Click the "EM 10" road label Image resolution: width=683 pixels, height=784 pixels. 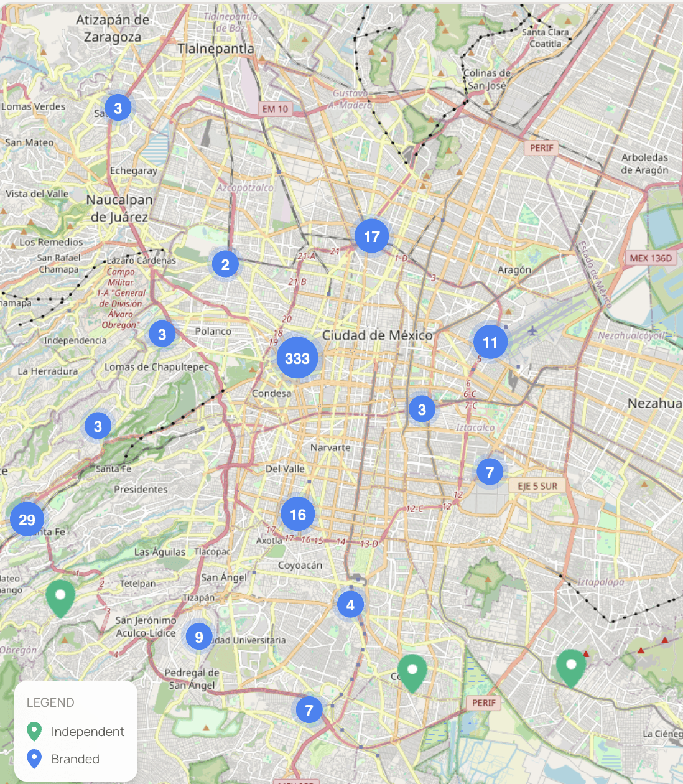[x=275, y=109]
